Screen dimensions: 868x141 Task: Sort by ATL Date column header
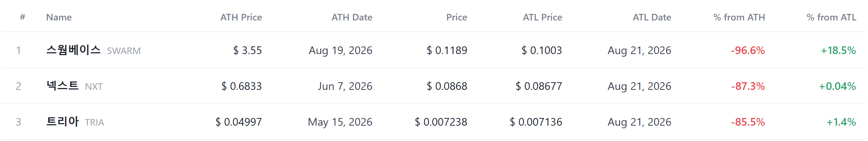coord(652,17)
